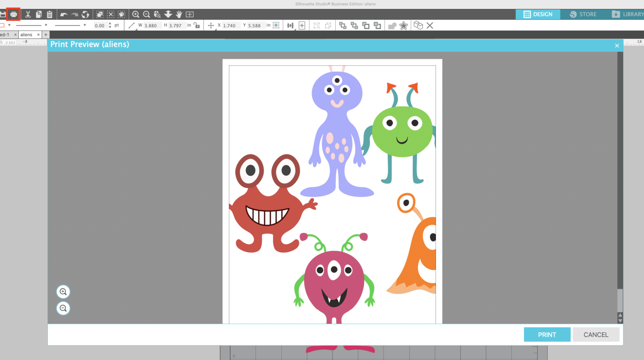The image size is (644, 360).
Task: Click the Ungroup objects icon
Action: pyautogui.click(x=328, y=25)
